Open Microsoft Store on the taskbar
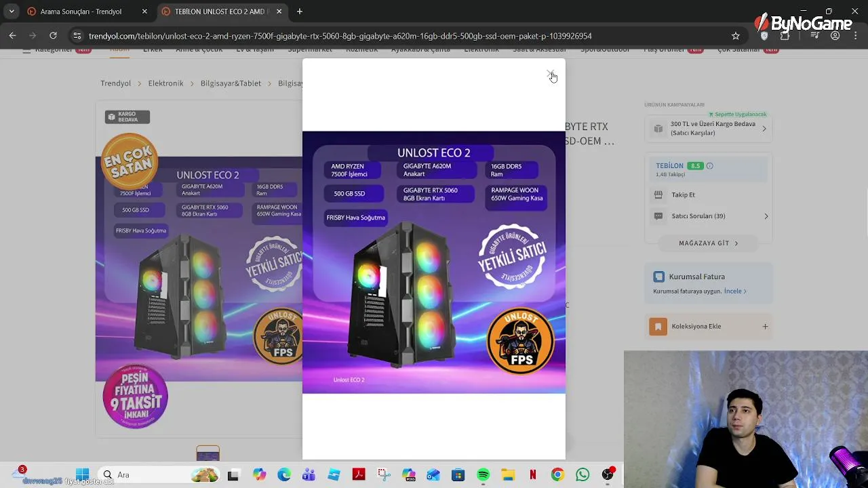This screenshot has width=868, height=488. (x=458, y=474)
